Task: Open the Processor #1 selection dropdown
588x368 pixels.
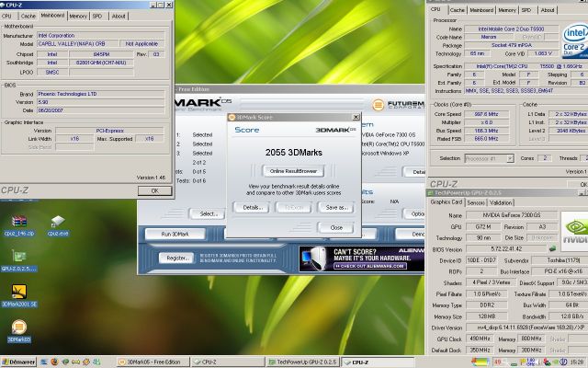Action: coord(489,158)
